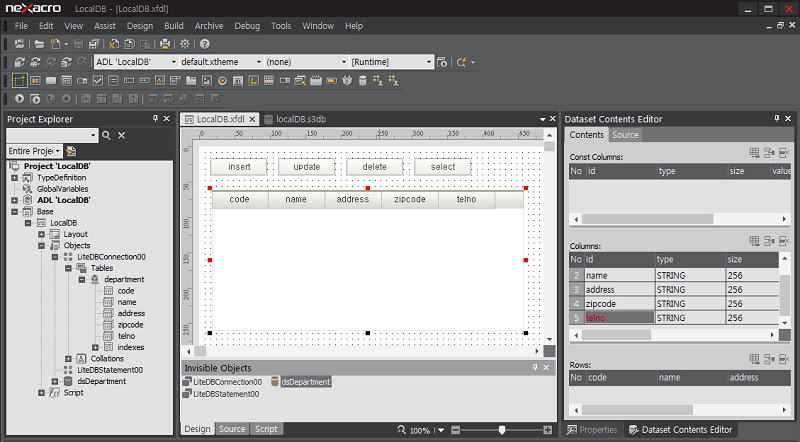
Task: Select the ProgressBar component tool
Action: (x=332, y=81)
